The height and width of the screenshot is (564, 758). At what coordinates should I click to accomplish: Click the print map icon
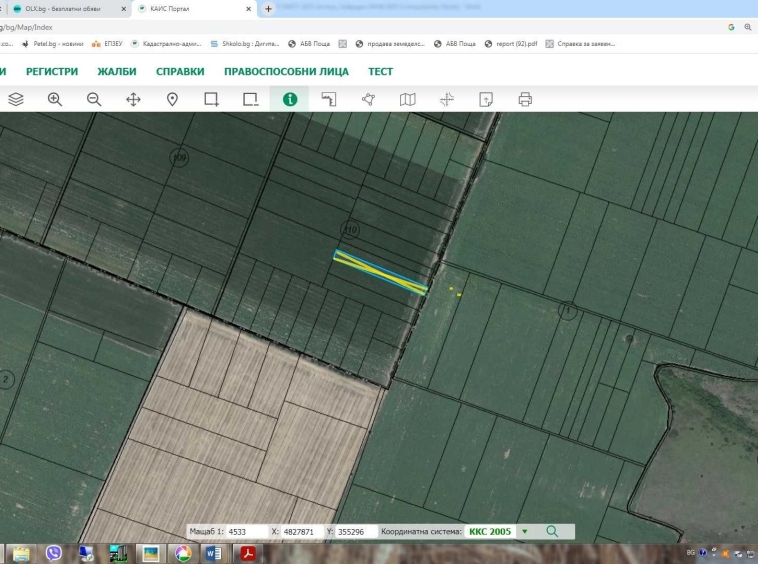click(525, 99)
